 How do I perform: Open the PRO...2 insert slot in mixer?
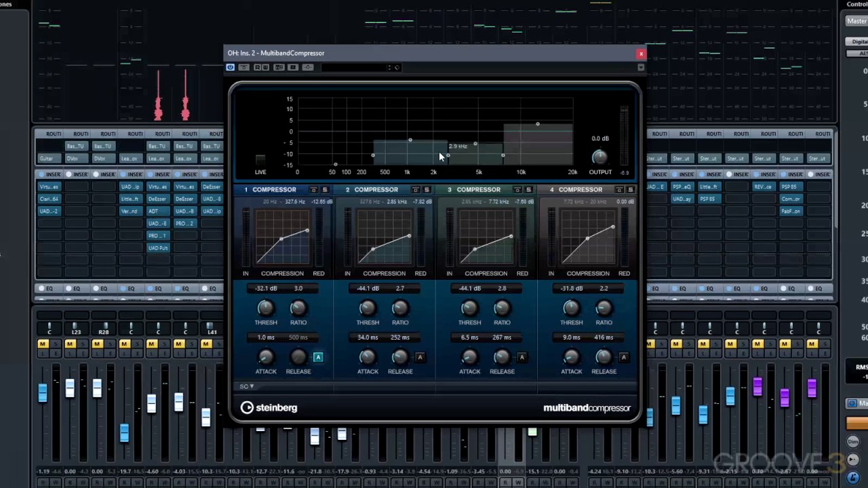point(184,224)
